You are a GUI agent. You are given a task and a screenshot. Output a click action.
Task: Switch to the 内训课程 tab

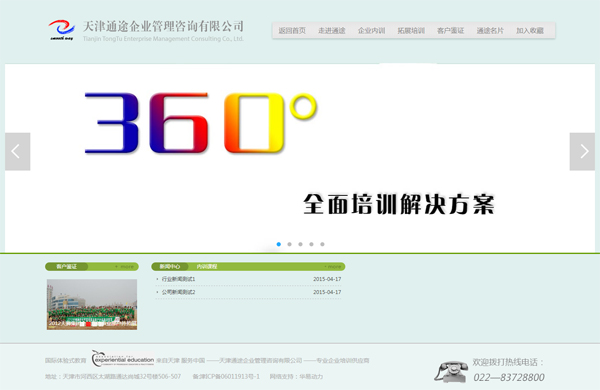[x=207, y=266]
